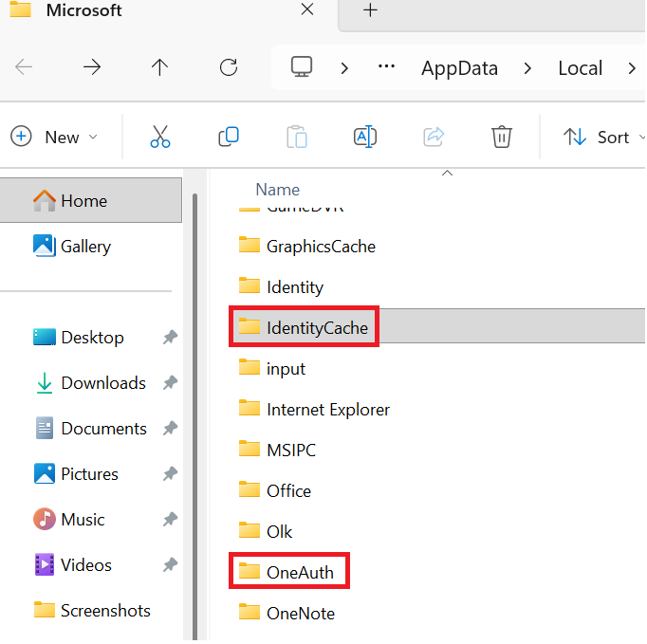Unpin Music using its pin icon
Image resolution: width=647 pixels, height=644 pixels.
coord(170,519)
